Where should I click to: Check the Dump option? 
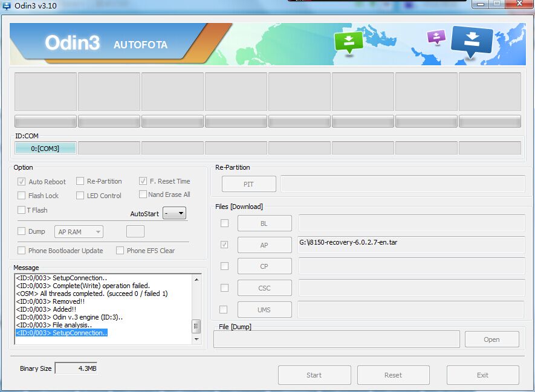[22, 231]
